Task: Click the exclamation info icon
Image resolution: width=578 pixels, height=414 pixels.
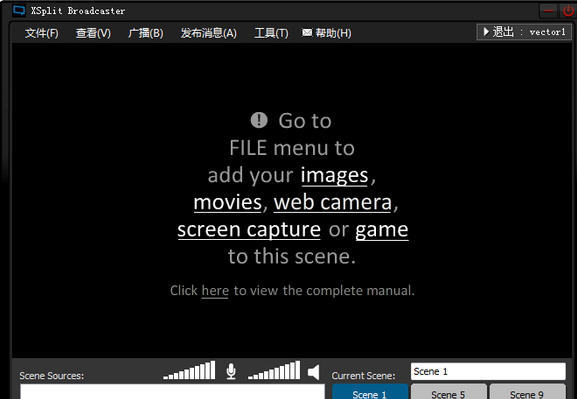Action: [259, 120]
